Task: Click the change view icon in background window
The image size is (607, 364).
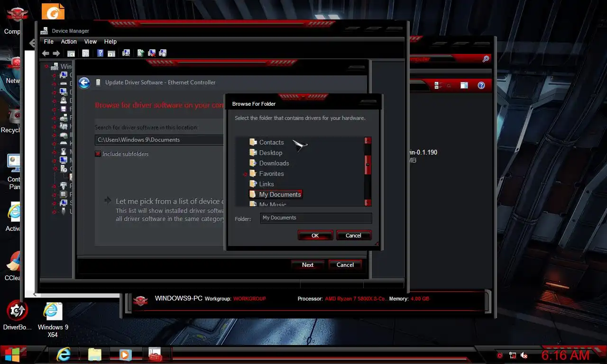Action: click(x=438, y=86)
